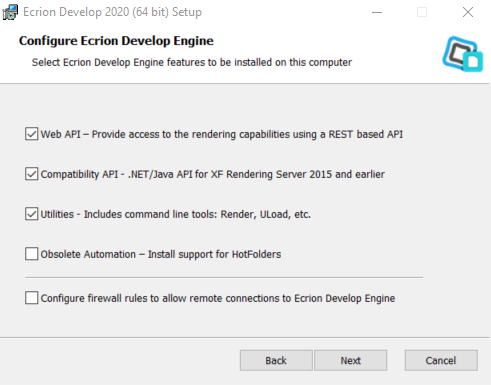Viewport: 491px width, 385px height.
Task: Enable Configure firewall rules checkbox
Action: 31,298
